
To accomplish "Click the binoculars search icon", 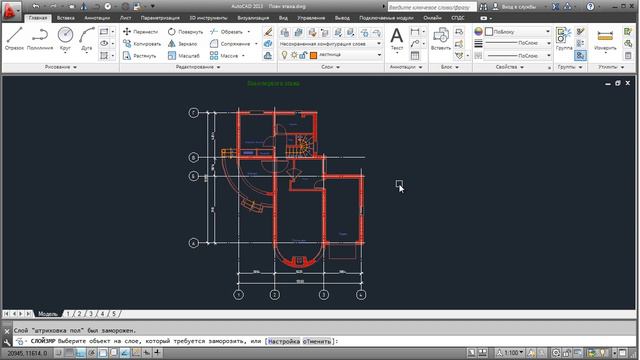I will pos(483,7).
